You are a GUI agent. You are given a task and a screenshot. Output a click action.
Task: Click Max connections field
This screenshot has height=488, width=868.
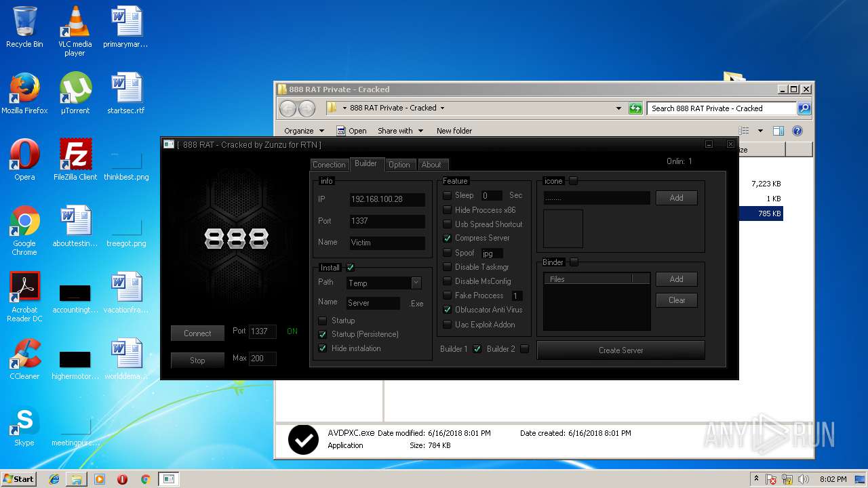point(262,359)
